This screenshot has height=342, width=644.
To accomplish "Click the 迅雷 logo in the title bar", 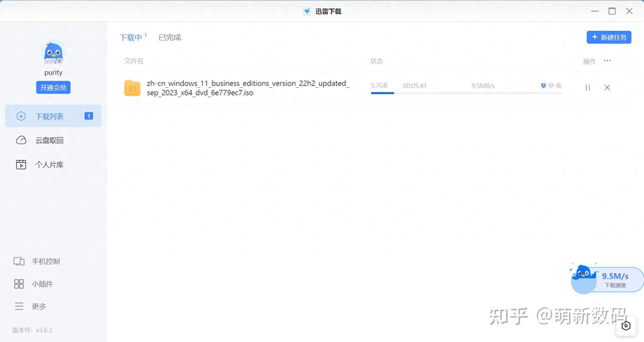I will coord(307,11).
